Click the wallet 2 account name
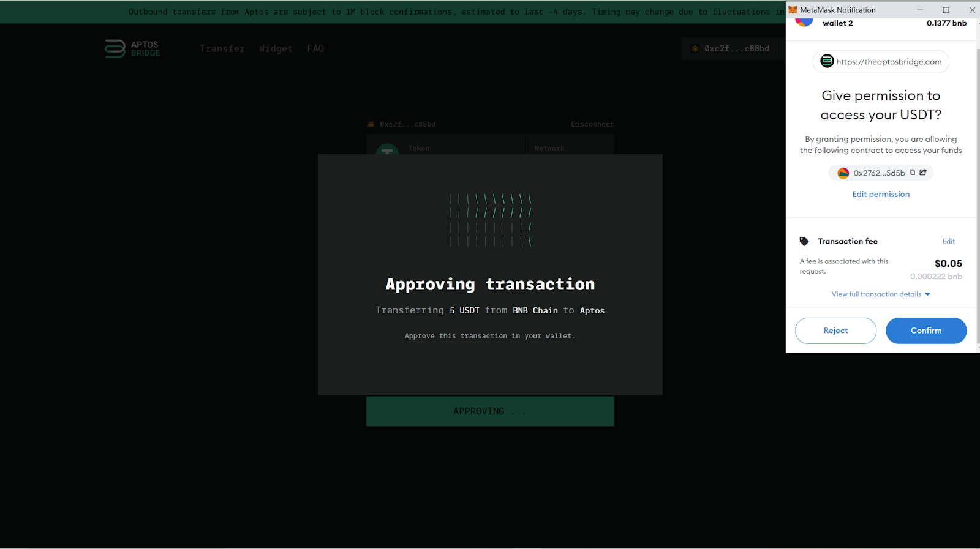 click(837, 23)
